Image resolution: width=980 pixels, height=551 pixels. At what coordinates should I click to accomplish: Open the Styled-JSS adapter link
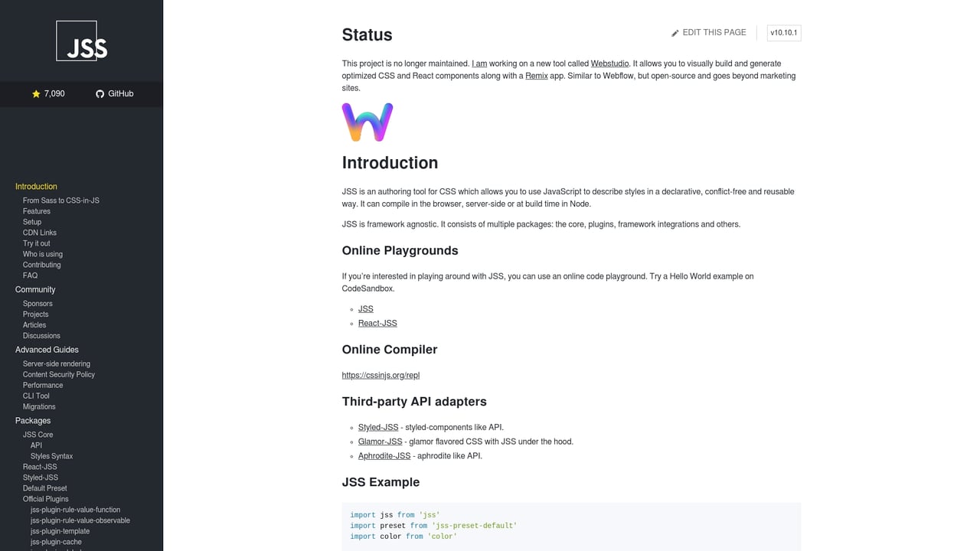pyautogui.click(x=377, y=427)
